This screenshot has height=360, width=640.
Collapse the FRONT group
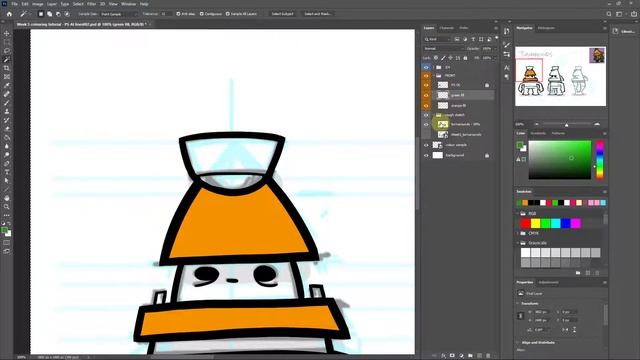click(433, 76)
